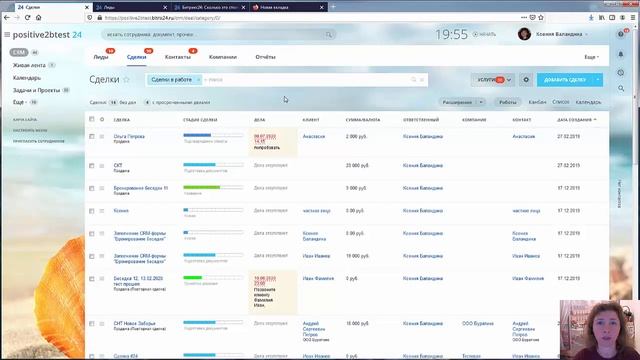
Task: Open the deals settings gear button
Action: [526, 80]
